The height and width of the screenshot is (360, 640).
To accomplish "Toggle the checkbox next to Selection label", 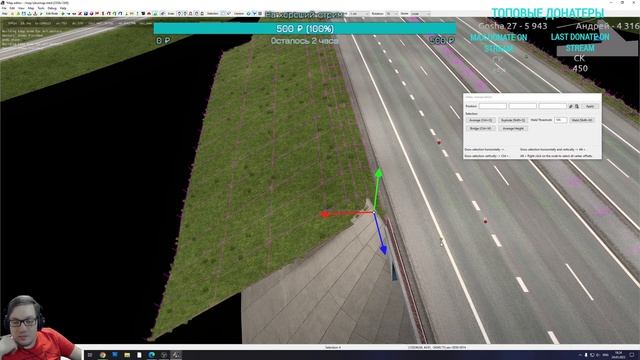I will point(223,13).
